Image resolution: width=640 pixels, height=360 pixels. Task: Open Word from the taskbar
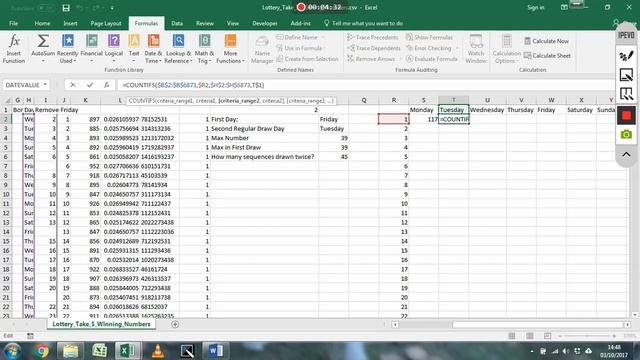point(215,351)
